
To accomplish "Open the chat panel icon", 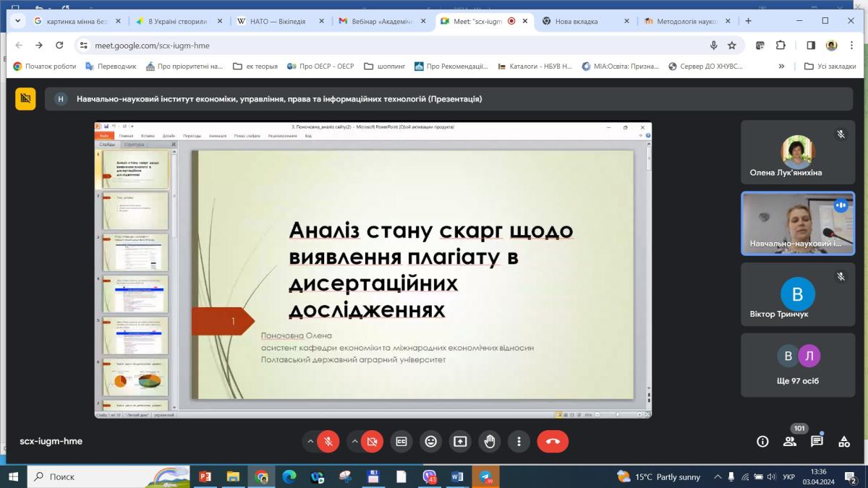I will pos(817,441).
